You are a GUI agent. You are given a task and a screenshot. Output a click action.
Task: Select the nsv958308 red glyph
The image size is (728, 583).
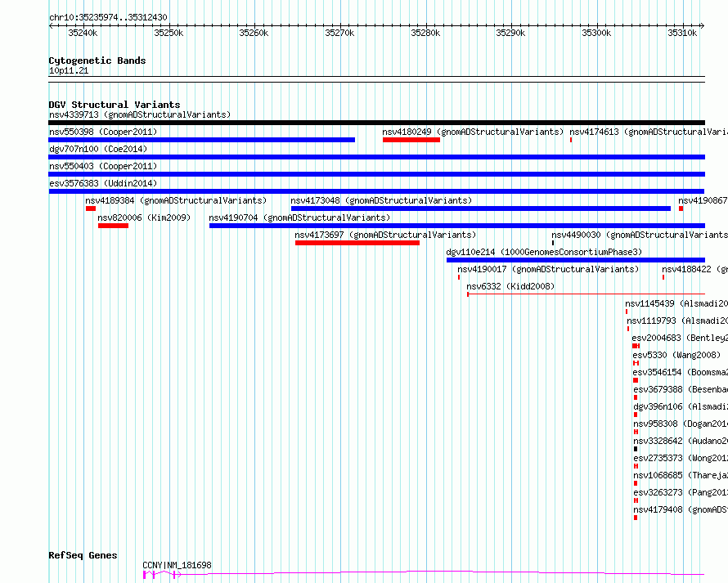[636, 432]
